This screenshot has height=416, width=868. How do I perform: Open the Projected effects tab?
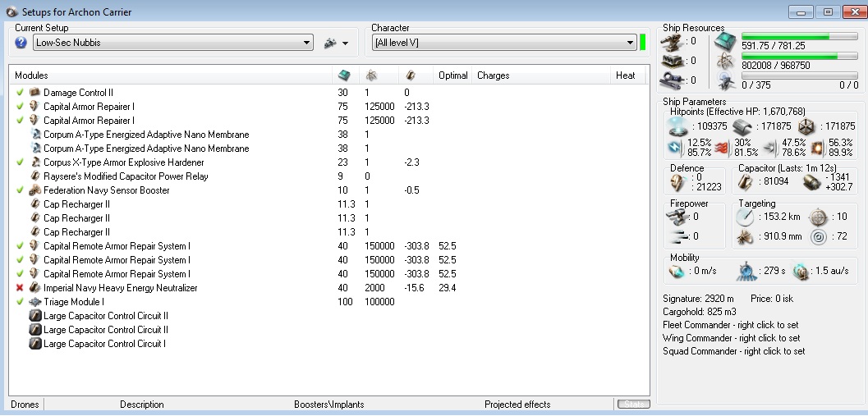[517, 405]
